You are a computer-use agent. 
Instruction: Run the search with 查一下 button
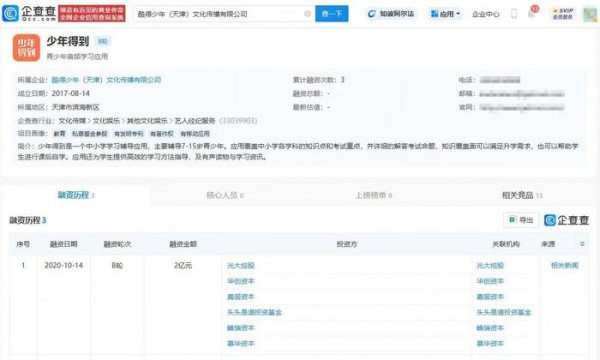point(332,14)
